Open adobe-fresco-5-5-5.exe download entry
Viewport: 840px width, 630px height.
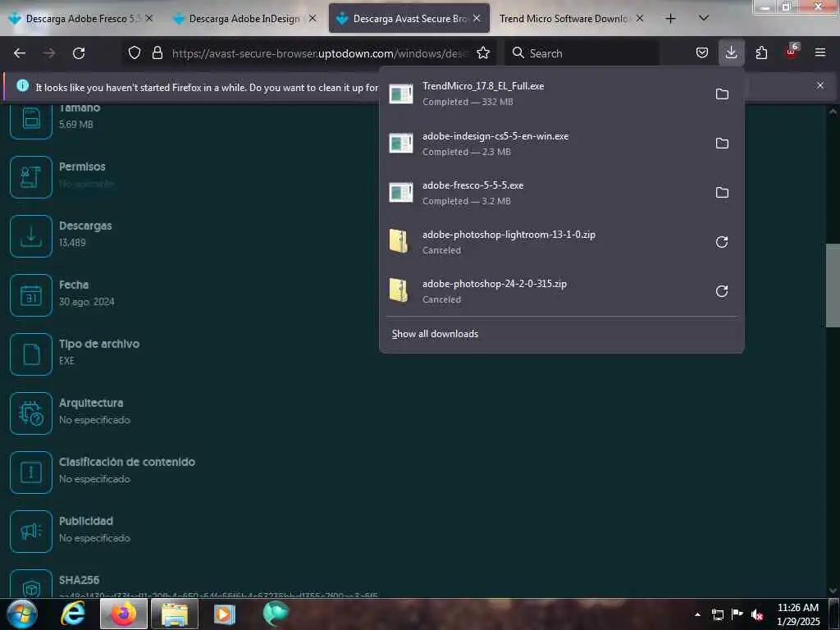[543, 193]
